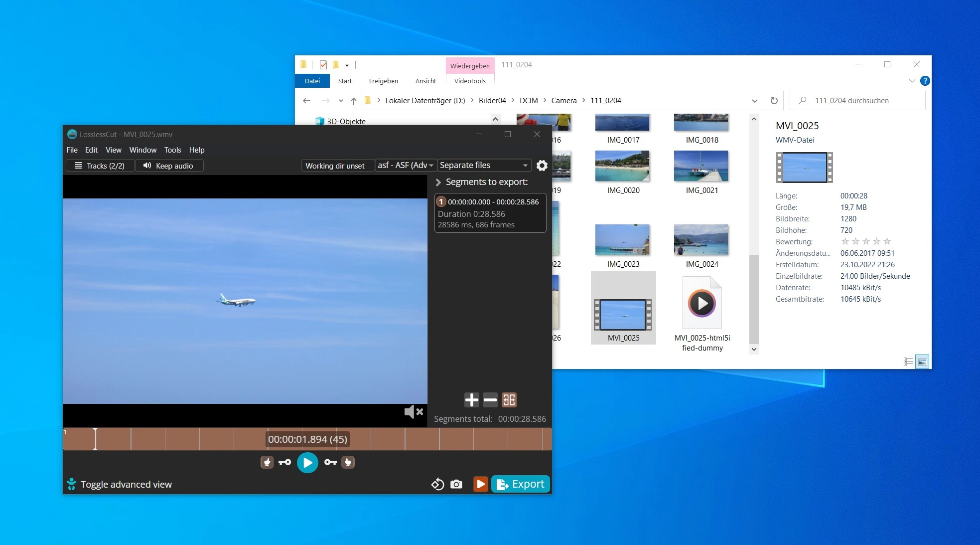The height and width of the screenshot is (545, 980).
Task: Set cut start at current position
Action: (267, 463)
